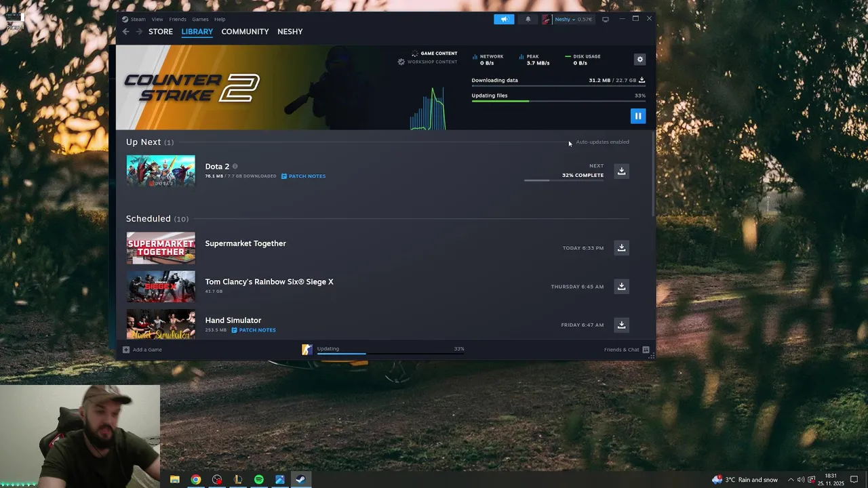Click the Downloading data progress bar

558,86
